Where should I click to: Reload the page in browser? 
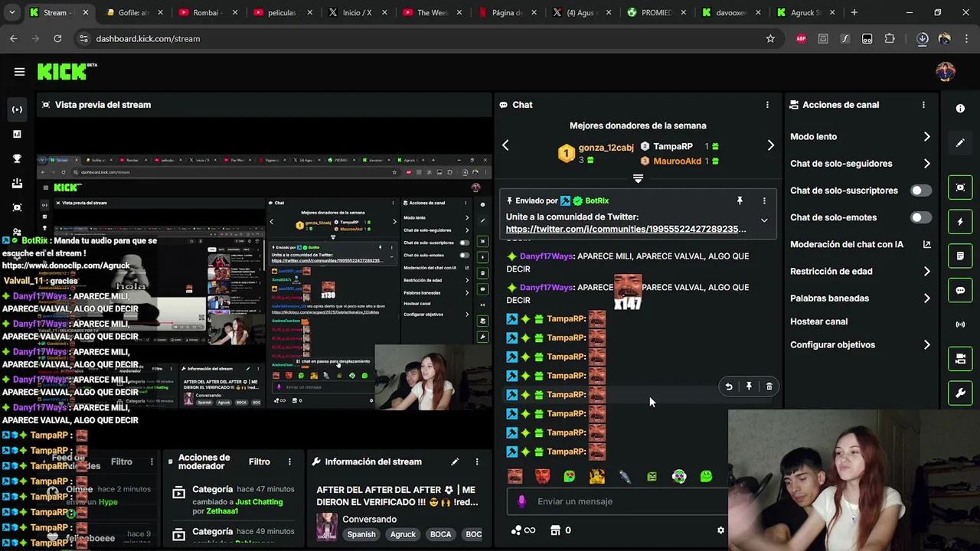pyautogui.click(x=57, y=38)
